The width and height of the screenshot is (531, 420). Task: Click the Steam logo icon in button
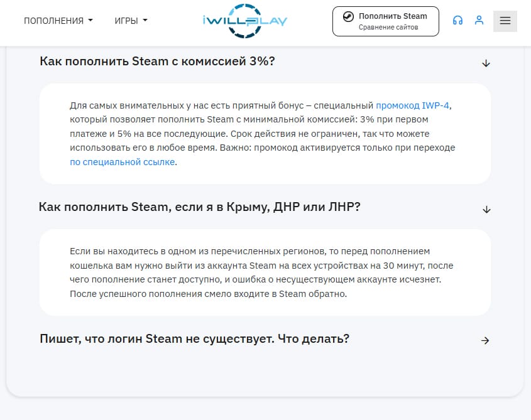[x=348, y=16]
